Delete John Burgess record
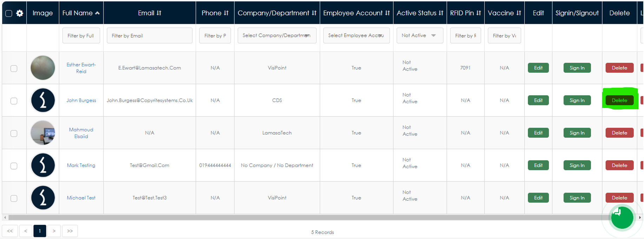 click(619, 100)
